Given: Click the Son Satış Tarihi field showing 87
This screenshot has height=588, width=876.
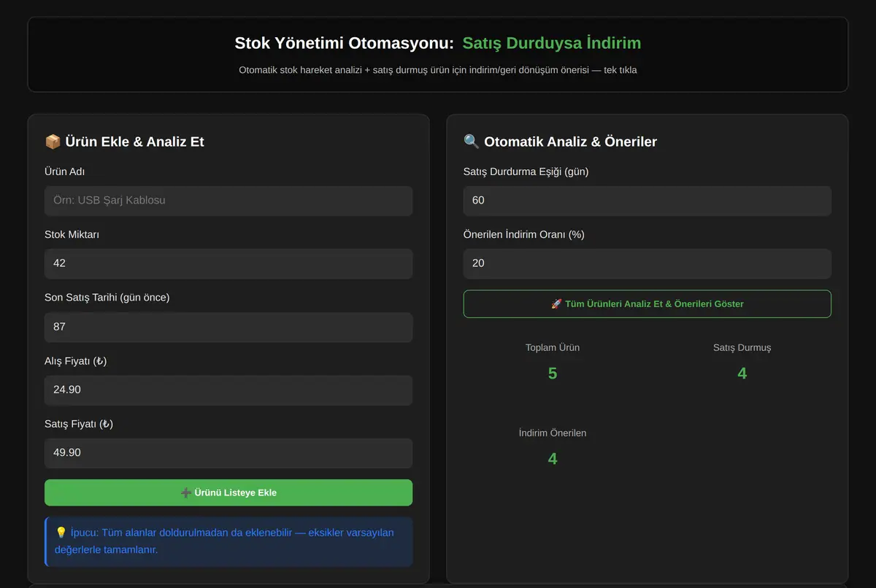Looking at the screenshot, I should pyautogui.click(x=228, y=327).
